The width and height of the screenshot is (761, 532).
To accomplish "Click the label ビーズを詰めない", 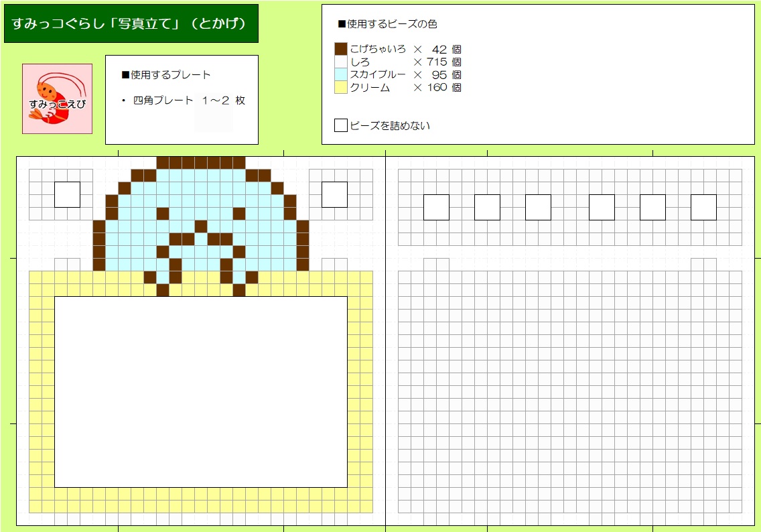I will point(390,126).
